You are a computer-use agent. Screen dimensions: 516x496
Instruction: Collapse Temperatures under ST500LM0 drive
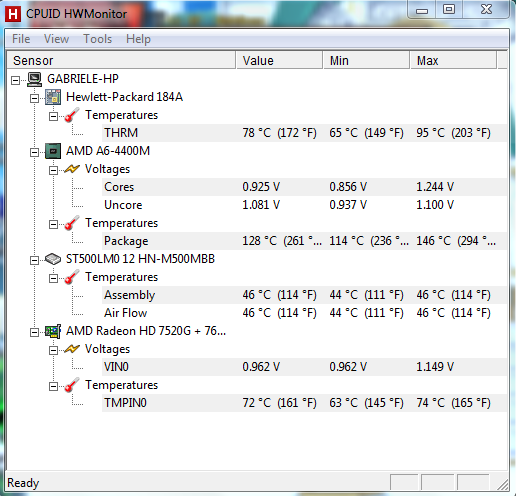click(53, 278)
